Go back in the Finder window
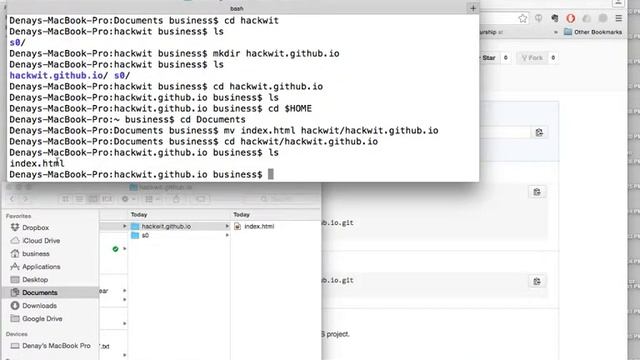Viewport: 640px width, 360px height. click(x=12, y=199)
